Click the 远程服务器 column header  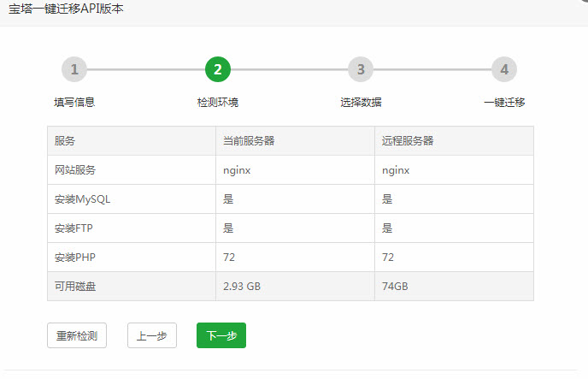point(408,141)
